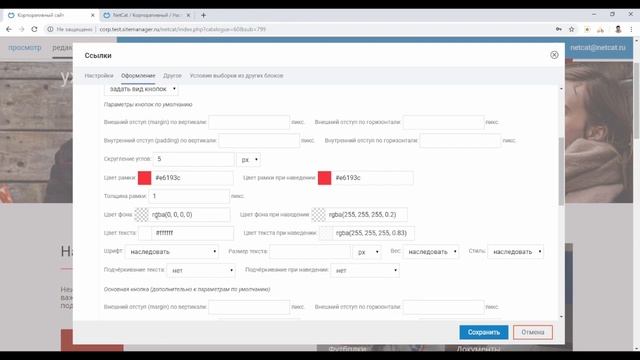Open px unit dropdown for Скругление углов

[248, 159]
